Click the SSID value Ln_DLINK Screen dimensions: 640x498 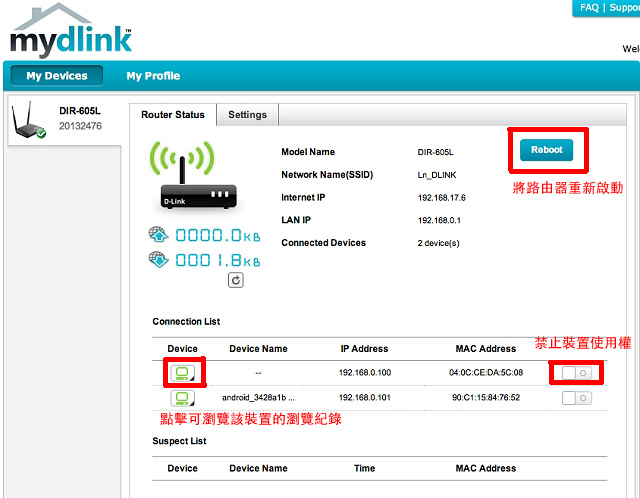click(436, 175)
